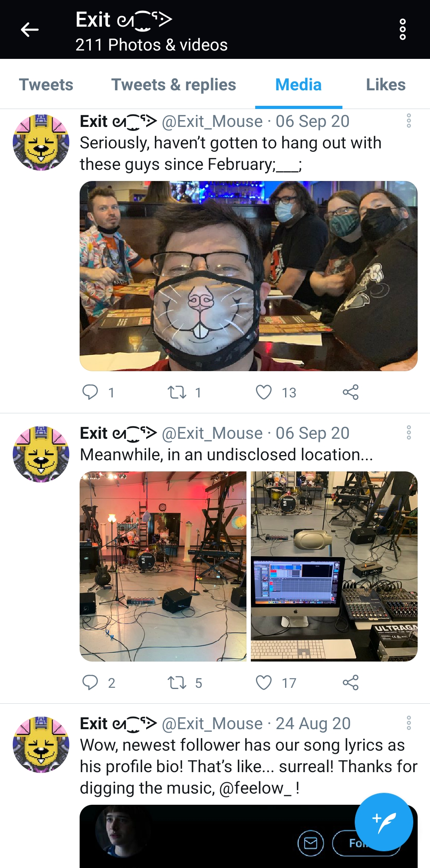This screenshot has height=868, width=430.
Task: Share the masked selfie tweet
Action: (x=350, y=392)
